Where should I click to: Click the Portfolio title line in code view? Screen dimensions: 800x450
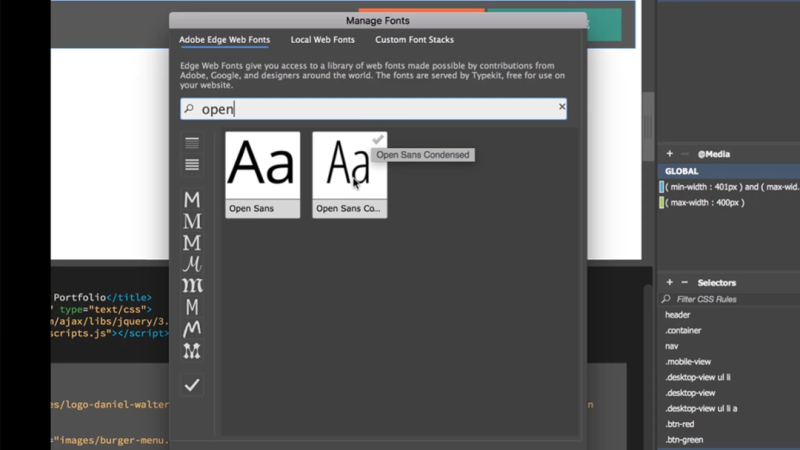(102, 297)
